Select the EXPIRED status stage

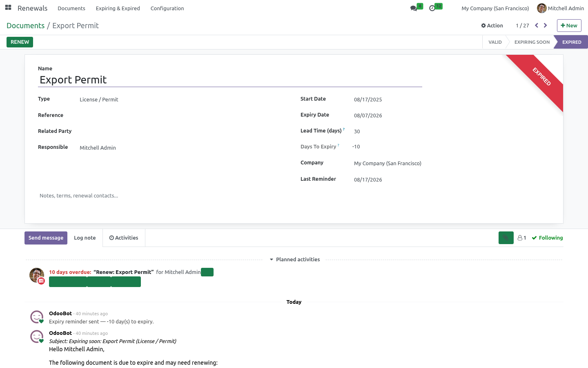pos(572,42)
